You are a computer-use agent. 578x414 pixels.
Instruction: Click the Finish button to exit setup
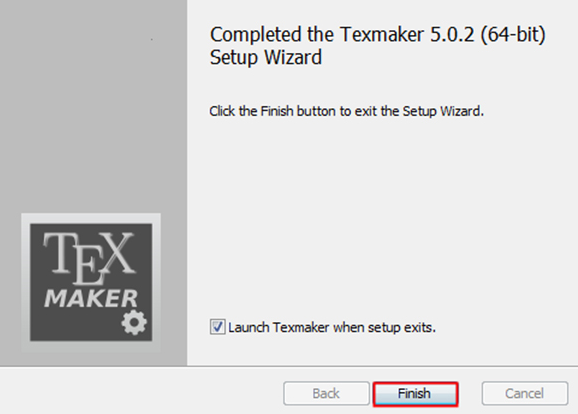415,394
